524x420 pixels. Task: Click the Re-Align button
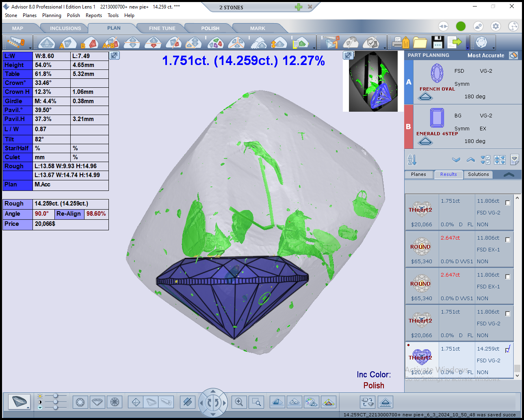(69, 214)
